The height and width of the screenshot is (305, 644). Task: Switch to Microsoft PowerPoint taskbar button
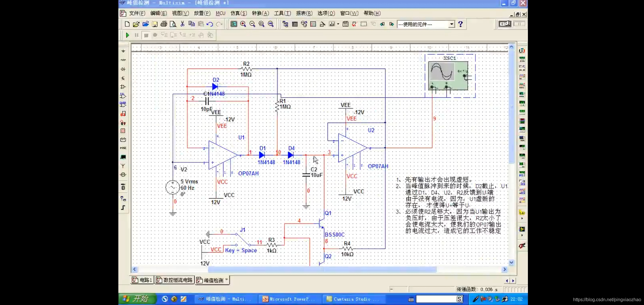pyautogui.click(x=289, y=299)
